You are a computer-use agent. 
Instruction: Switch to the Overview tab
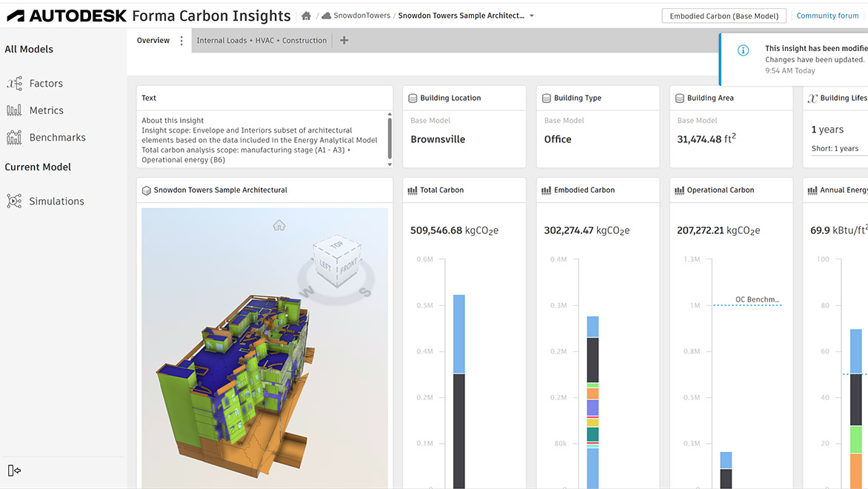153,41
